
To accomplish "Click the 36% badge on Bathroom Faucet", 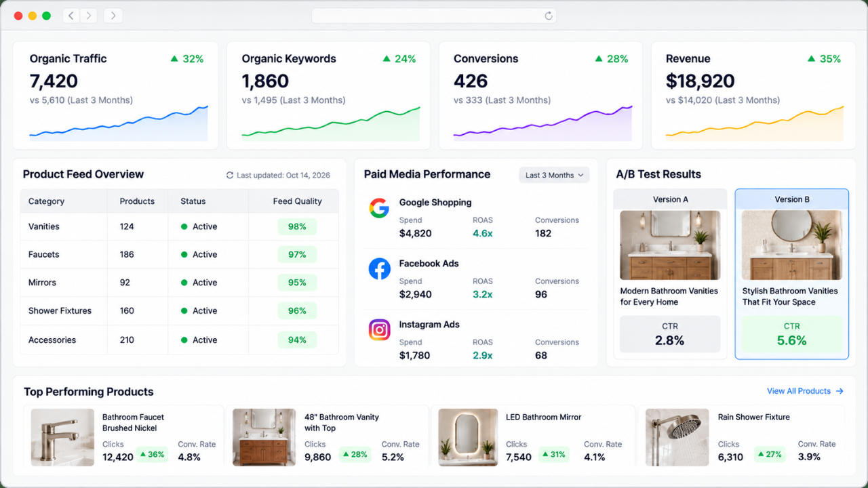I will [153, 454].
